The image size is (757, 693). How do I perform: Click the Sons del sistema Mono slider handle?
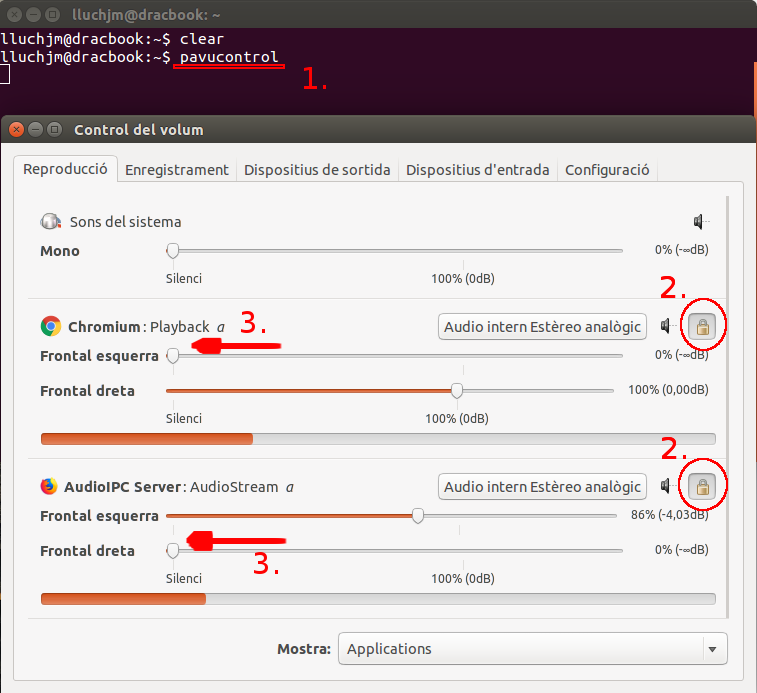(173, 250)
